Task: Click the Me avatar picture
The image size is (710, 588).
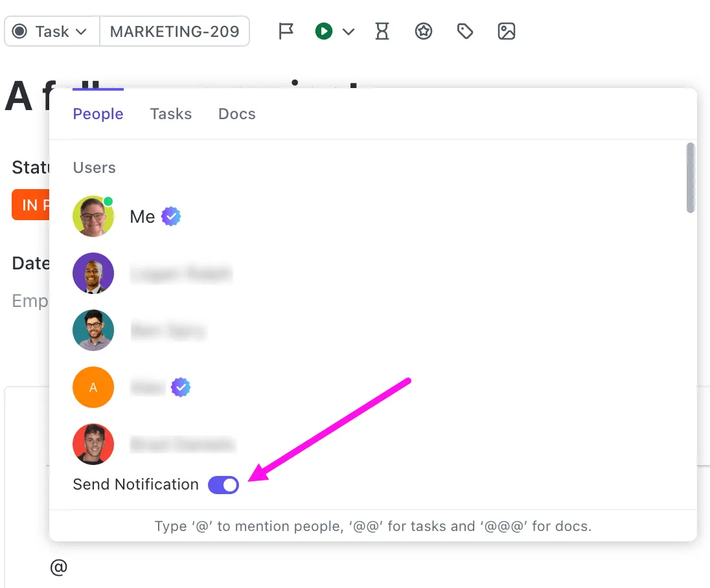Action: click(93, 216)
